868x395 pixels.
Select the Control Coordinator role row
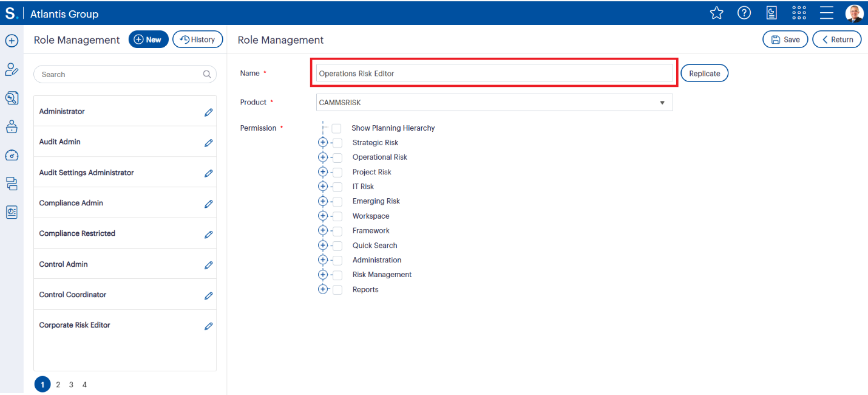point(125,295)
